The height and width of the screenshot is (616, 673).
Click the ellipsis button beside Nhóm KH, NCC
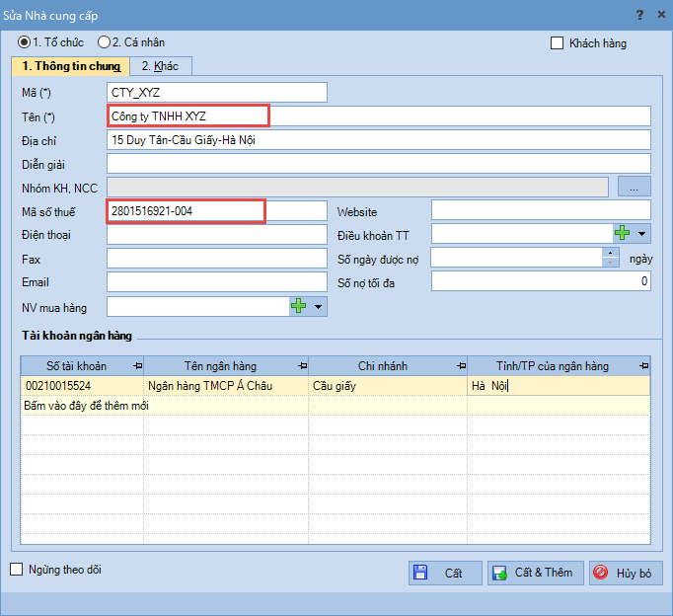click(634, 187)
